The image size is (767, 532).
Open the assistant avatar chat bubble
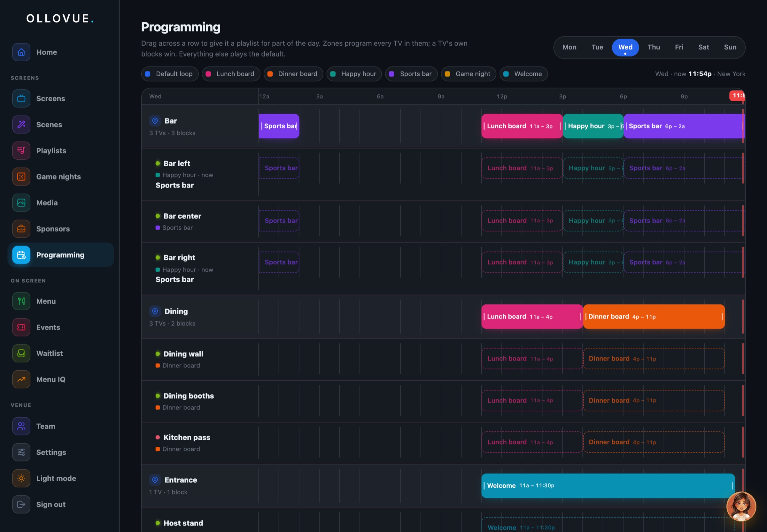(741, 507)
